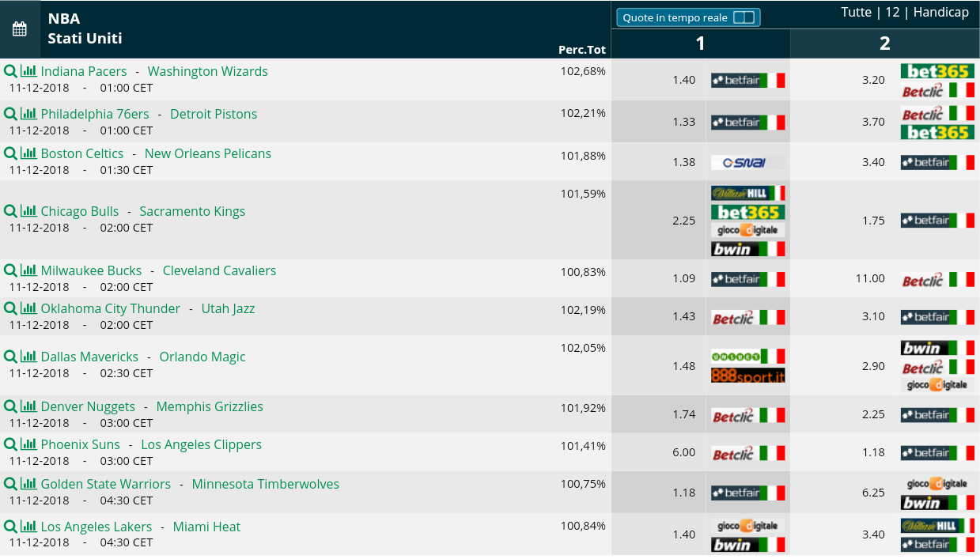Open stats chart icon for Los Angeles Lakers match
The width and height of the screenshot is (980, 559).
(x=28, y=527)
